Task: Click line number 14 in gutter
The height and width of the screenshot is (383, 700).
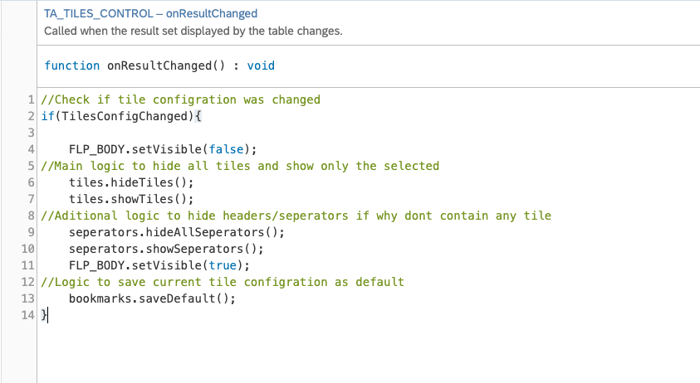Action: click(28, 315)
